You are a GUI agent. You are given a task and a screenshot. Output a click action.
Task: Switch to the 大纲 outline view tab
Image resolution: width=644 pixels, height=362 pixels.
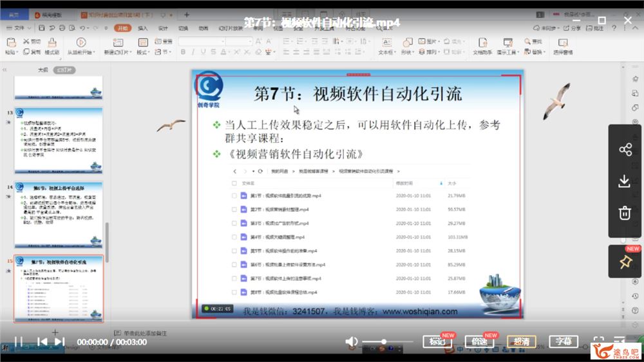pyautogui.click(x=43, y=70)
